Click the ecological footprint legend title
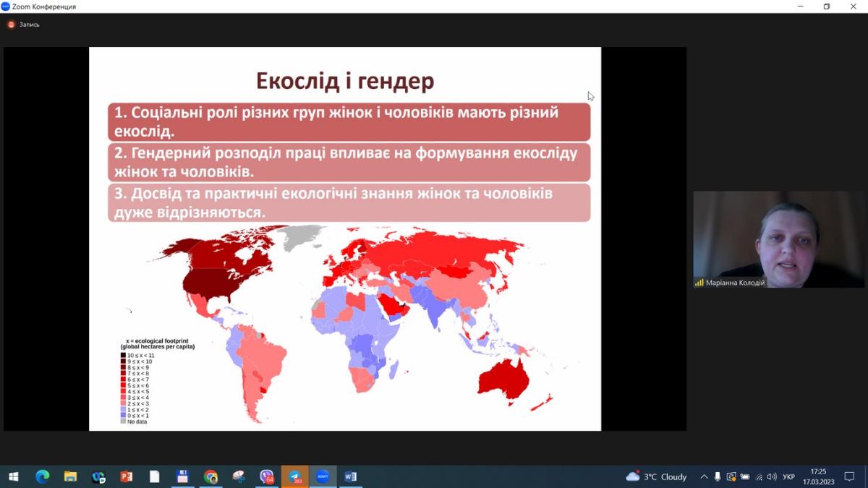 157,343
